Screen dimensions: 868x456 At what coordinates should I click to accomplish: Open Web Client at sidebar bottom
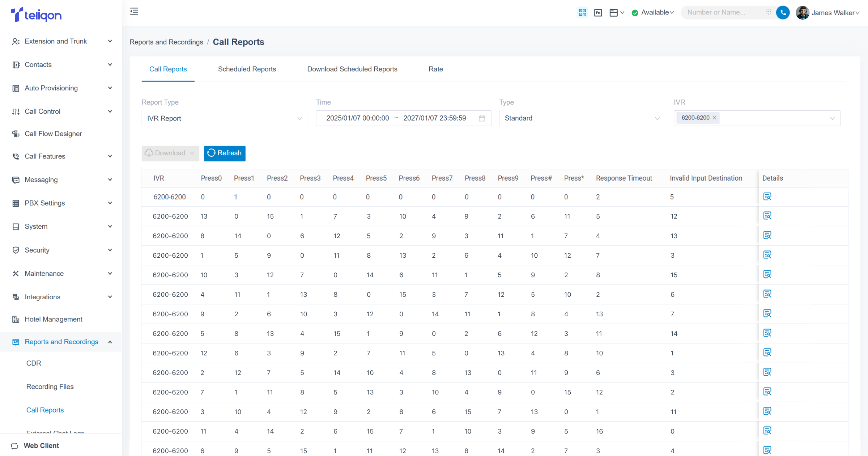click(41, 446)
